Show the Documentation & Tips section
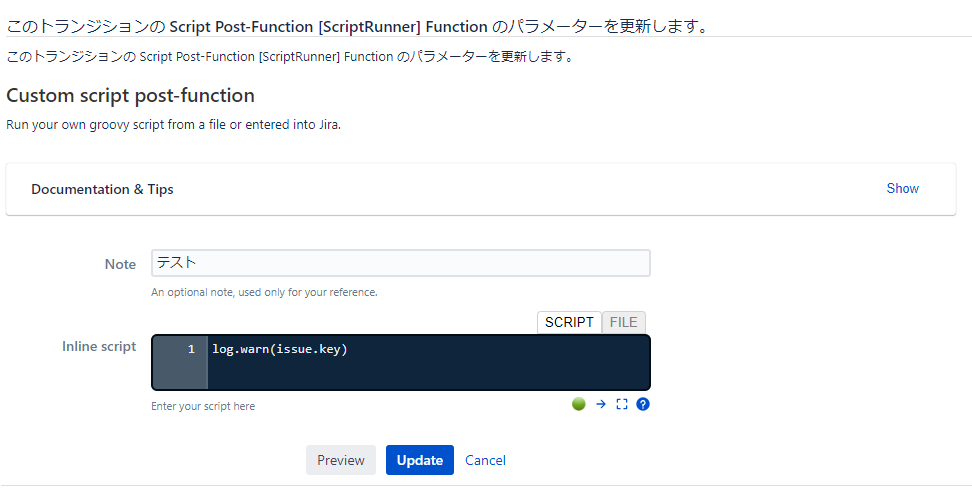972x504 pixels. tap(902, 188)
